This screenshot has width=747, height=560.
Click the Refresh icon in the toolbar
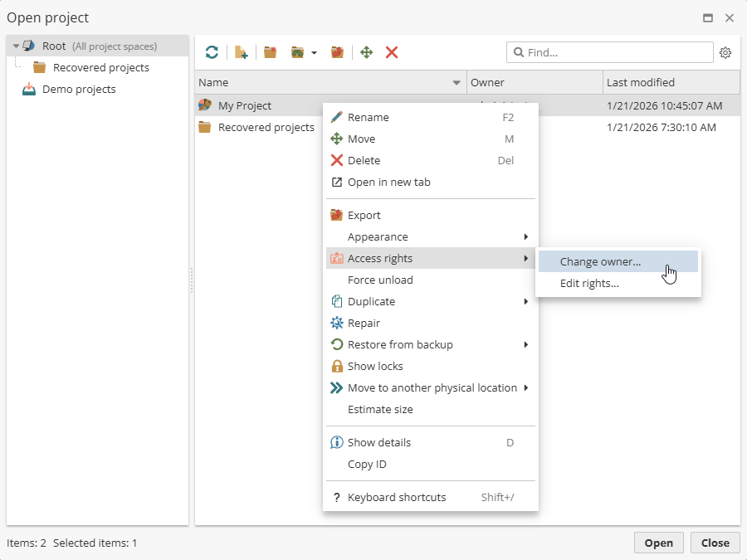coord(212,52)
